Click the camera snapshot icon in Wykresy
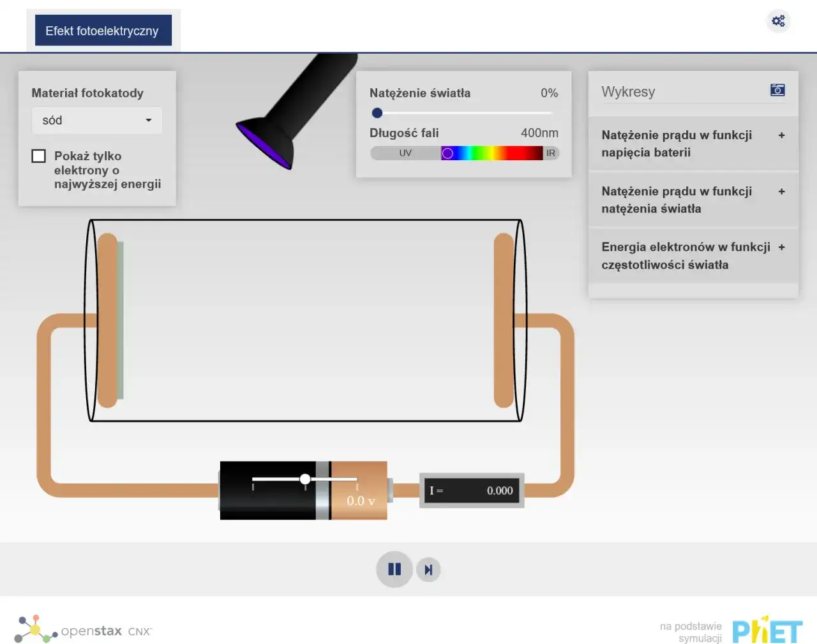The image size is (817, 644). pyautogui.click(x=777, y=90)
